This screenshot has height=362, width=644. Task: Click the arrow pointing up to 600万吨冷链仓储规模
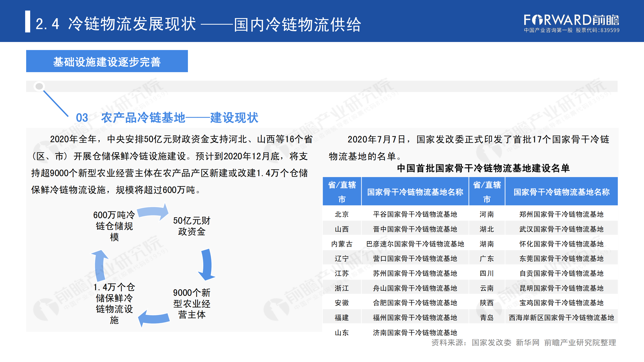tap(100, 265)
